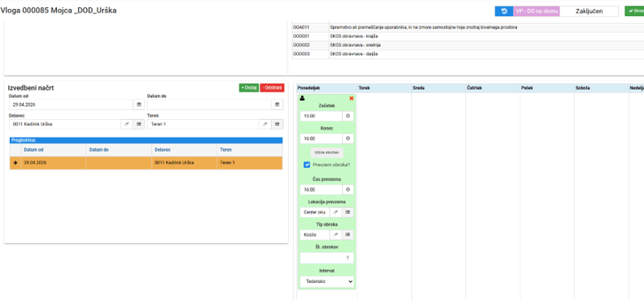Select the Ponedeljek column header

tap(326, 88)
